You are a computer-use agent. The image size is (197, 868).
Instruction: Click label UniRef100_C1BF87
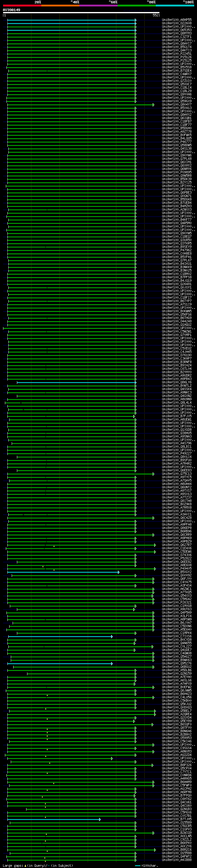pos(177,122)
